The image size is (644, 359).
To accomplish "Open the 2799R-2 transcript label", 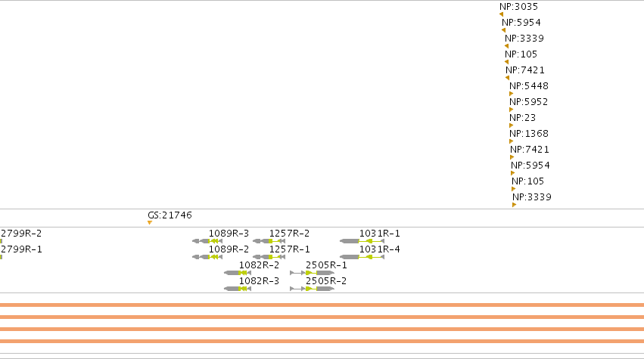I will 21,234.
